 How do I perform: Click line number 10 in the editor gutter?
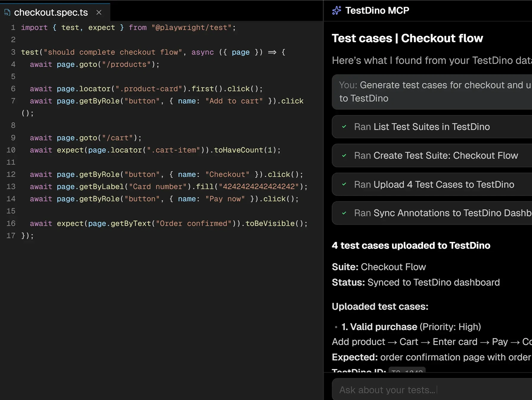[11, 150]
